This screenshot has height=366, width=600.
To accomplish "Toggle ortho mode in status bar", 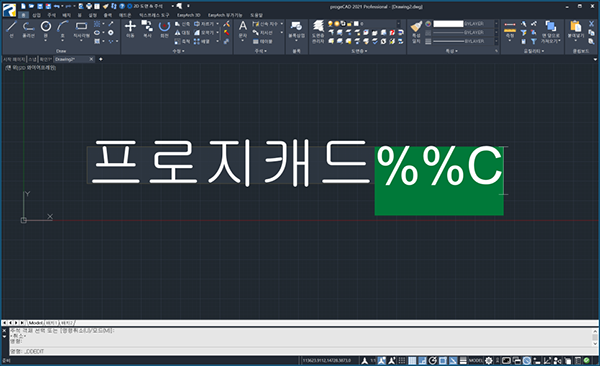I will (x=422, y=360).
